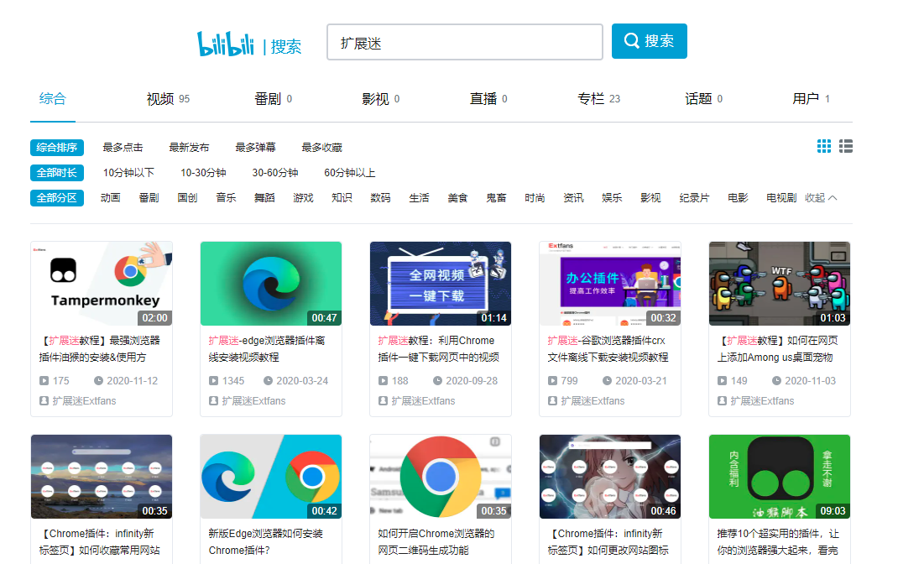Sort results by 最多弹幕
The image size is (924, 564).
tap(255, 148)
